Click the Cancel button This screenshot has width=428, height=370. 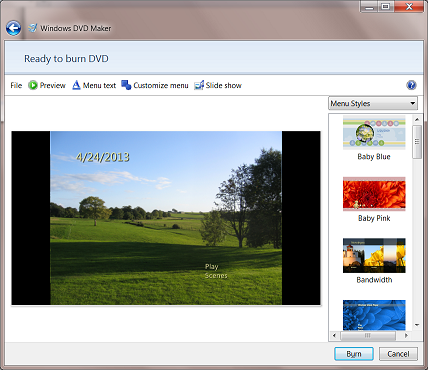point(398,354)
